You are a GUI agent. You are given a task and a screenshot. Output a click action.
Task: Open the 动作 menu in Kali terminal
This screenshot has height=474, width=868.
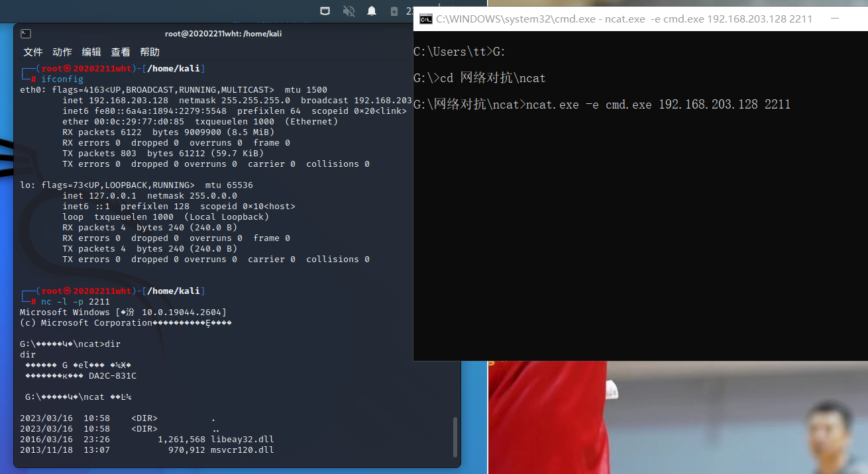point(62,52)
